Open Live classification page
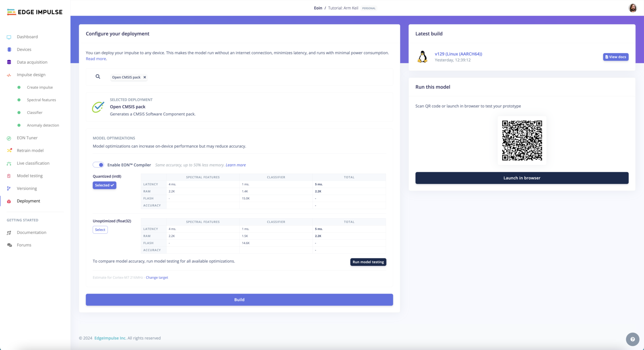Screen dimensions: 644x350 (x=33, y=163)
